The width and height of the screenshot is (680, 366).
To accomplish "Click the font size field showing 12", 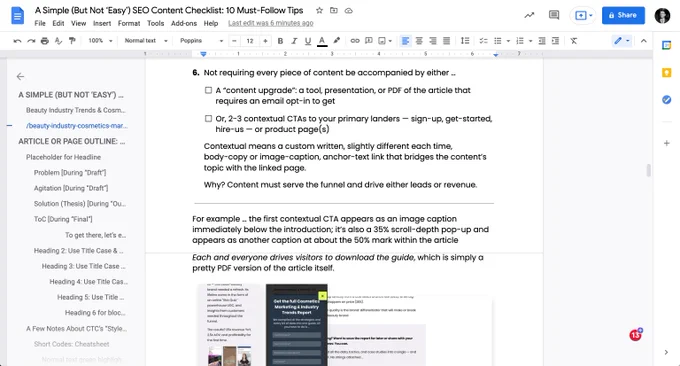I will 250,41.
